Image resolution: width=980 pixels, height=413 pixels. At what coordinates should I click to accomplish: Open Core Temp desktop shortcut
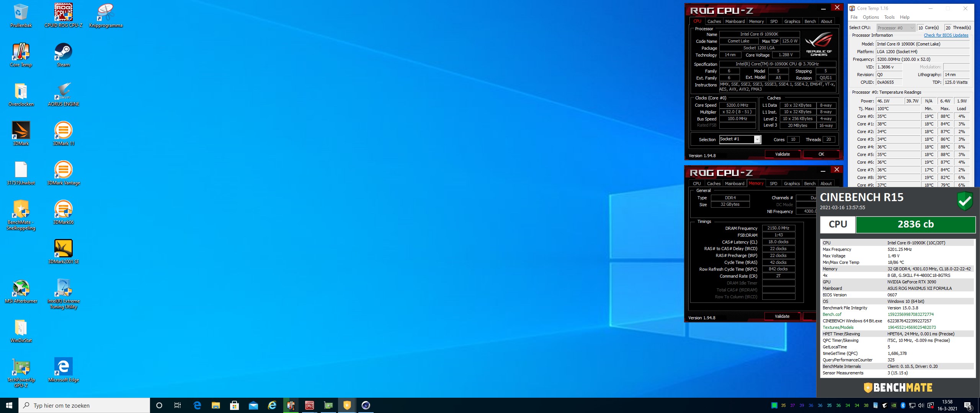point(21,55)
